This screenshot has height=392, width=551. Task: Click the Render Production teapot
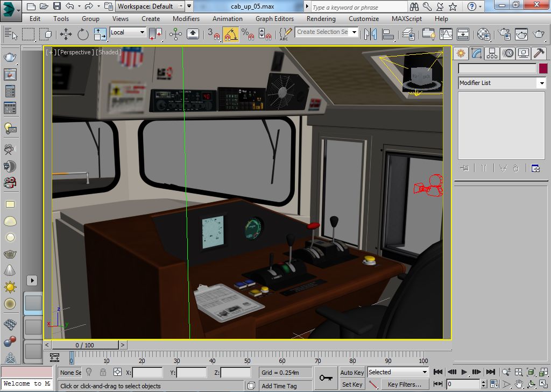(539, 34)
